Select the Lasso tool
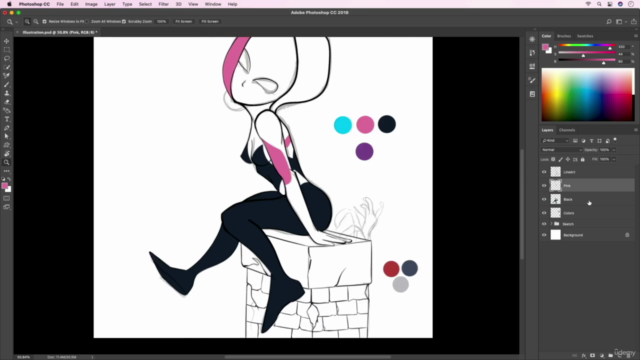This screenshot has height=360, width=640. click(x=7, y=58)
